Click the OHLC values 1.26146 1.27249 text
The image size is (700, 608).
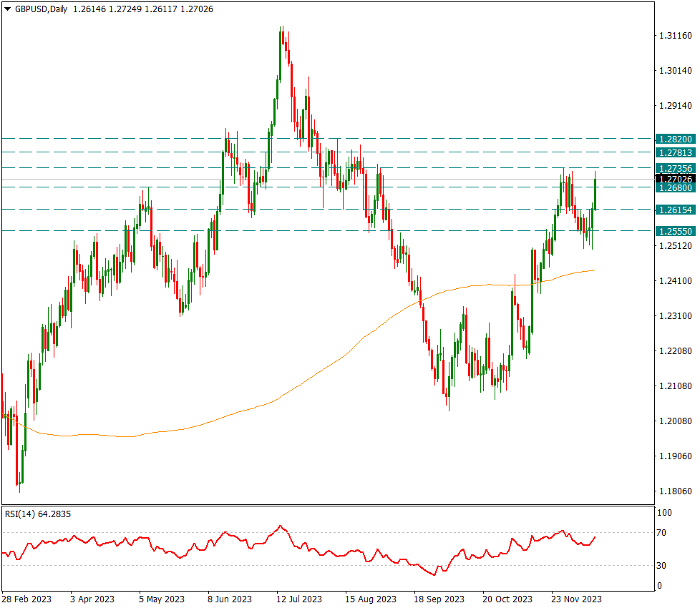pyautogui.click(x=107, y=9)
